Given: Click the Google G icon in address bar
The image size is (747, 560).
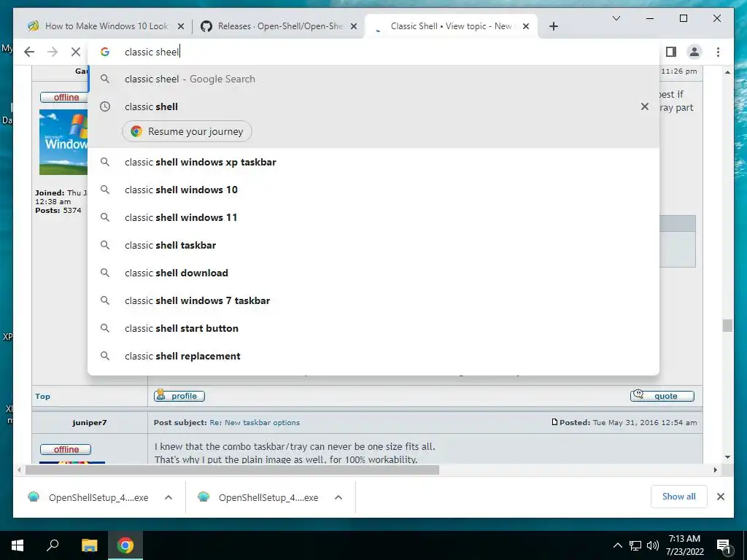Looking at the screenshot, I should tap(105, 52).
